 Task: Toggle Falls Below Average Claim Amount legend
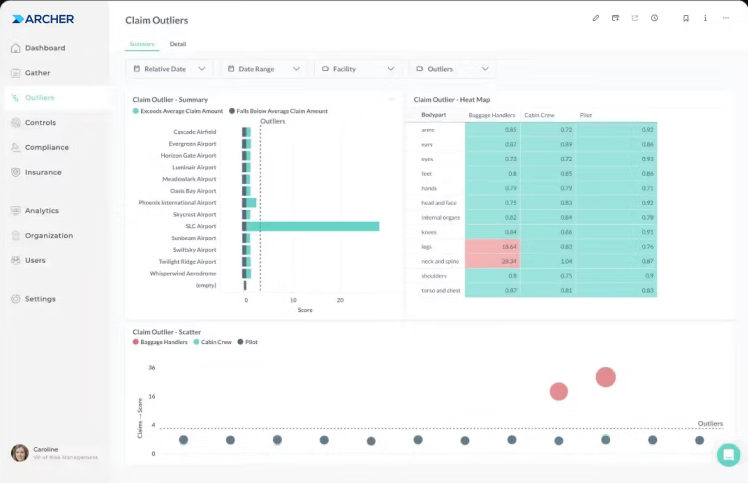pyautogui.click(x=278, y=111)
